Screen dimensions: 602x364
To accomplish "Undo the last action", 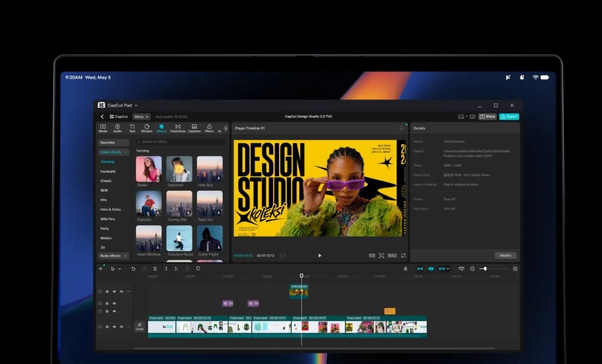I will [133, 269].
